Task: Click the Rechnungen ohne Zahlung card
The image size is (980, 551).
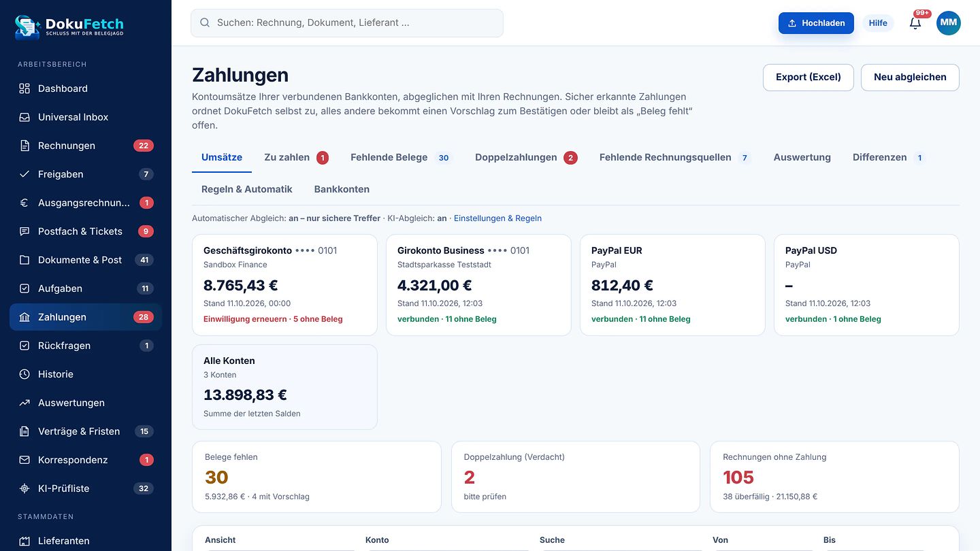Action: click(x=834, y=477)
